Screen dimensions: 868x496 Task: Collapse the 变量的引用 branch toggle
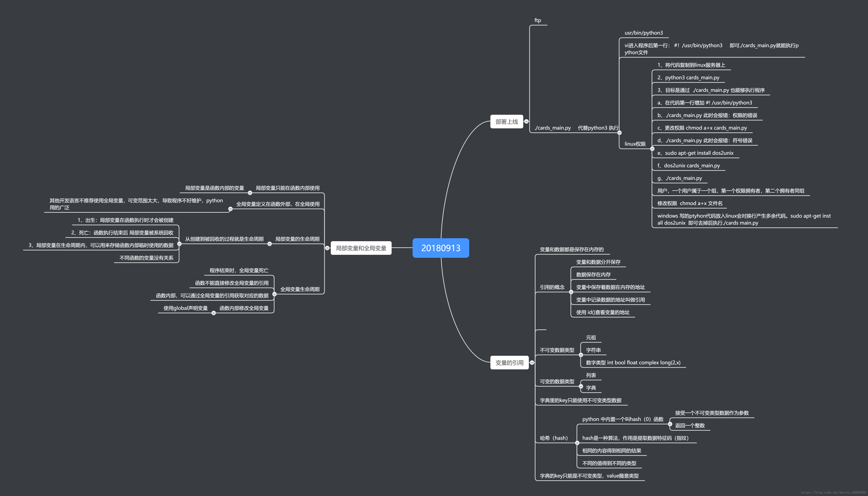coord(532,362)
